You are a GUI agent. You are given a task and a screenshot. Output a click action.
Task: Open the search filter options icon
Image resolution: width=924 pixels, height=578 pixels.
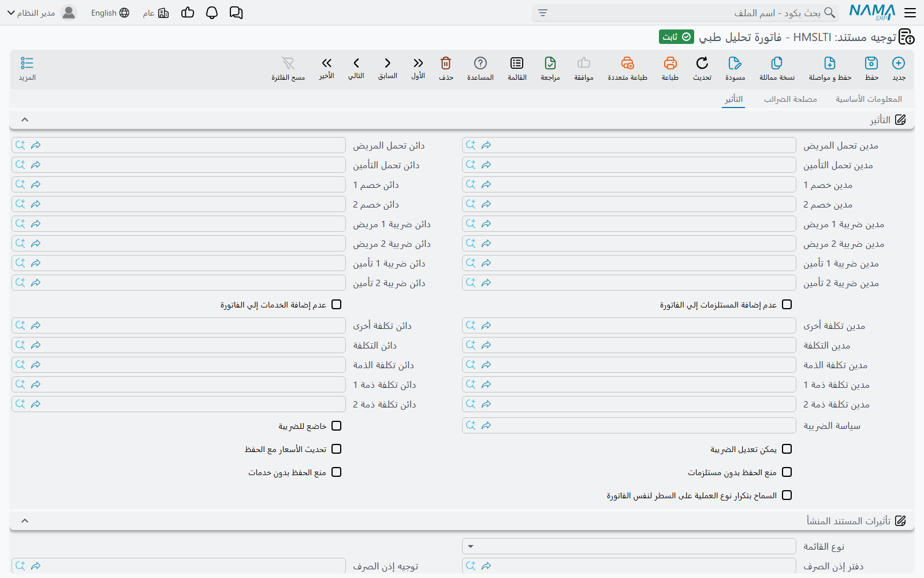[x=543, y=13]
